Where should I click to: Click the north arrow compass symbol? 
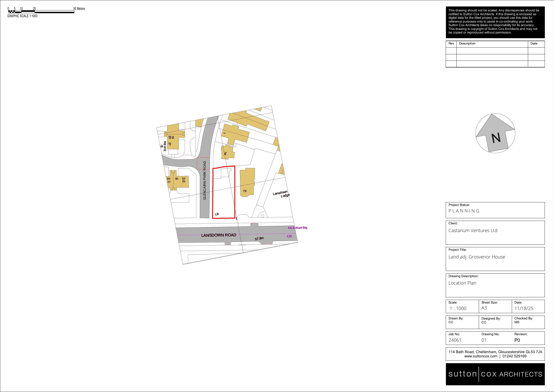tap(495, 133)
